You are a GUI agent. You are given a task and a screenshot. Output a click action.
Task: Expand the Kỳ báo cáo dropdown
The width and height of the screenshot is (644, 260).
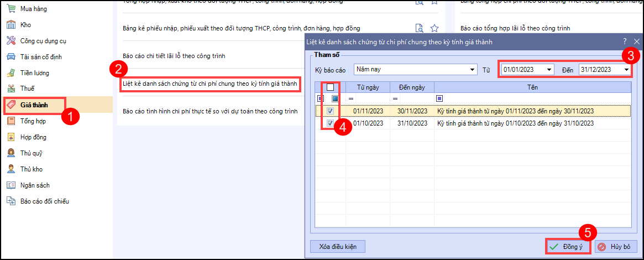pyautogui.click(x=472, y=70)
